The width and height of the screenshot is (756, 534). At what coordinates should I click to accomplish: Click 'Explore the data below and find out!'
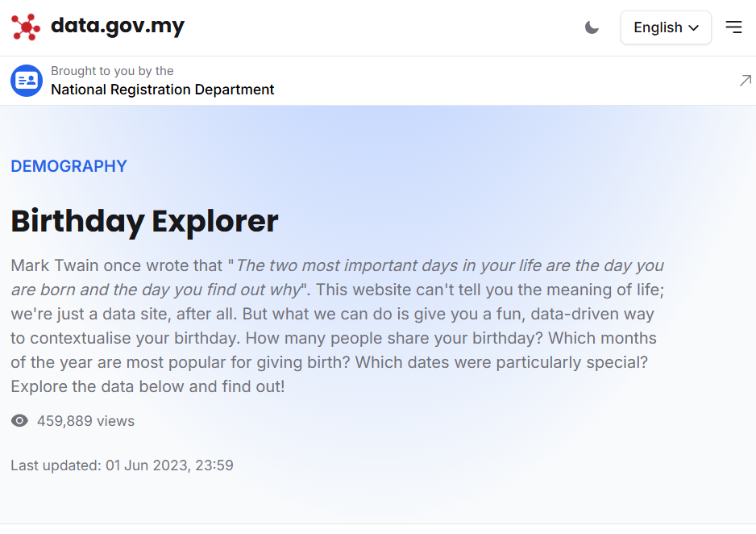coord(147,386)
